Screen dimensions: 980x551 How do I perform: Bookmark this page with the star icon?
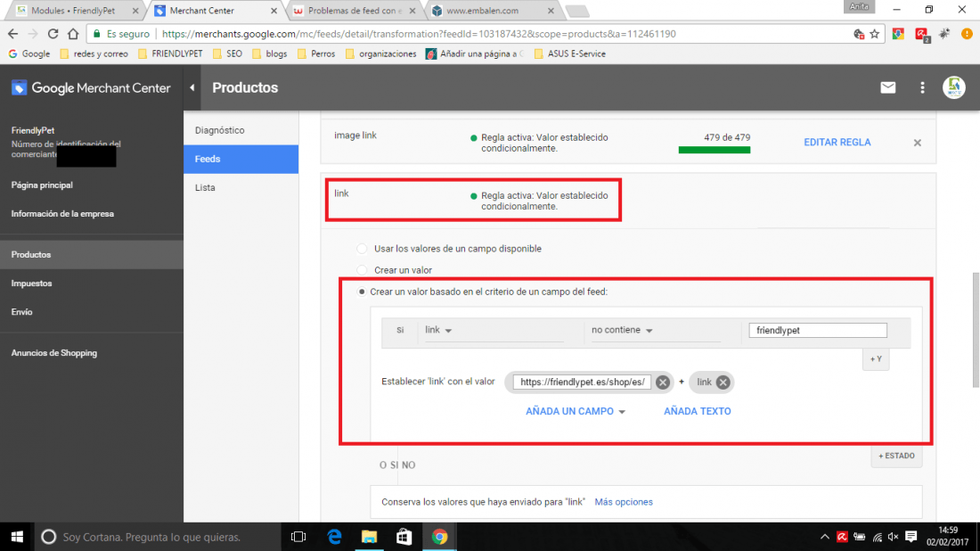coord(874,34)
